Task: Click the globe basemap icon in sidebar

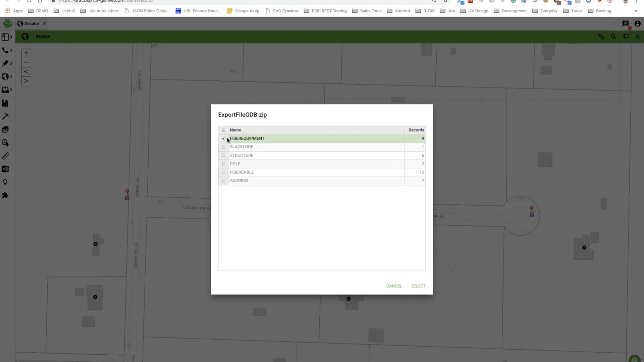Action: click(x=5, y=76)
